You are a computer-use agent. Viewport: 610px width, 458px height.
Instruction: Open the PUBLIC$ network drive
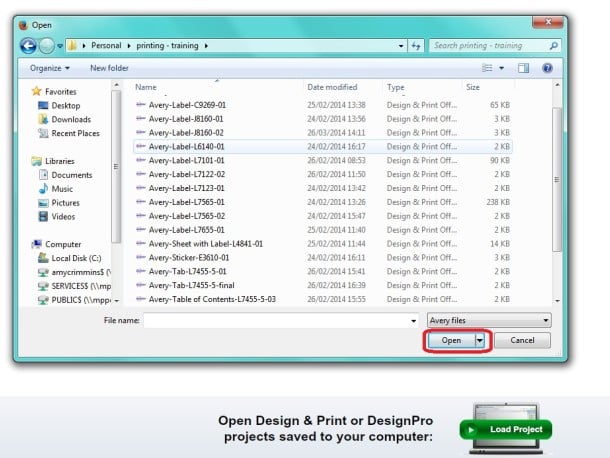(x=74, y=300)
